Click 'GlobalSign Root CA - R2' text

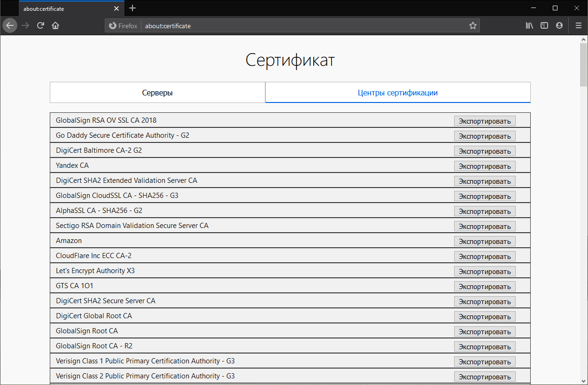tap(94, 346)
